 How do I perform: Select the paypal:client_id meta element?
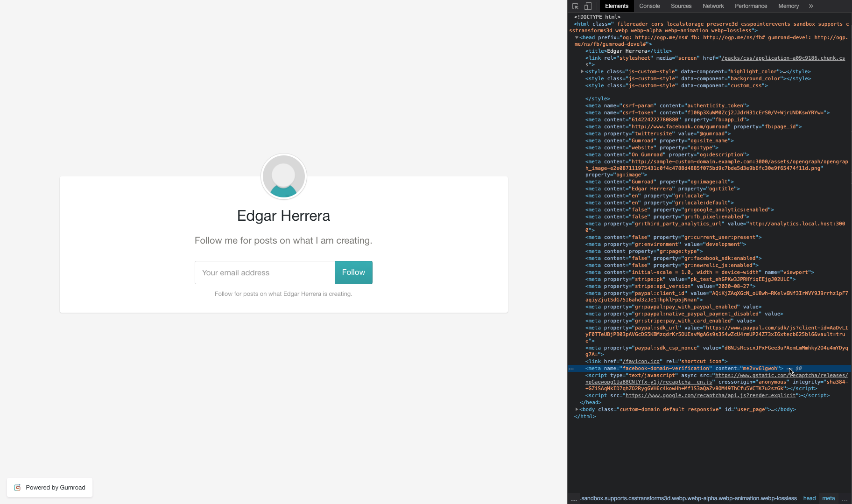pyautogui.click(x=717, y=296)
